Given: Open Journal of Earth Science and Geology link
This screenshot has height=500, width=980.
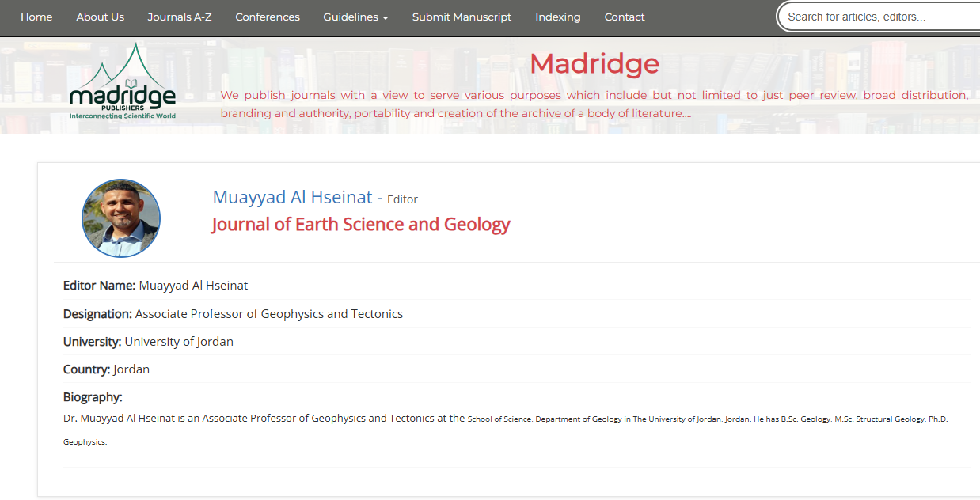Looking at the screenshot, I should (x=360, y=225).
